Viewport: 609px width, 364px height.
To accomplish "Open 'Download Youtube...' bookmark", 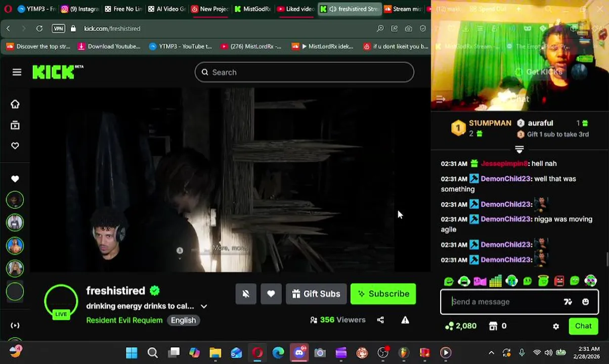I will click(x=109, y=47).
